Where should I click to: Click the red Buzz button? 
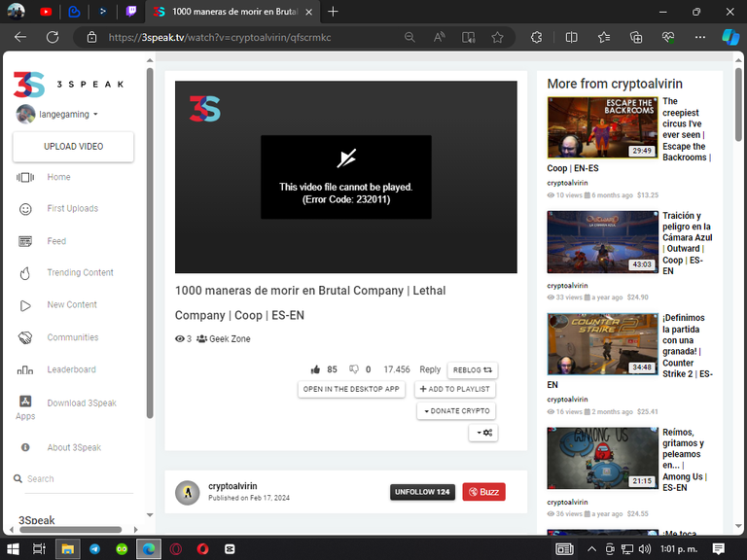[x=483, y=492]
